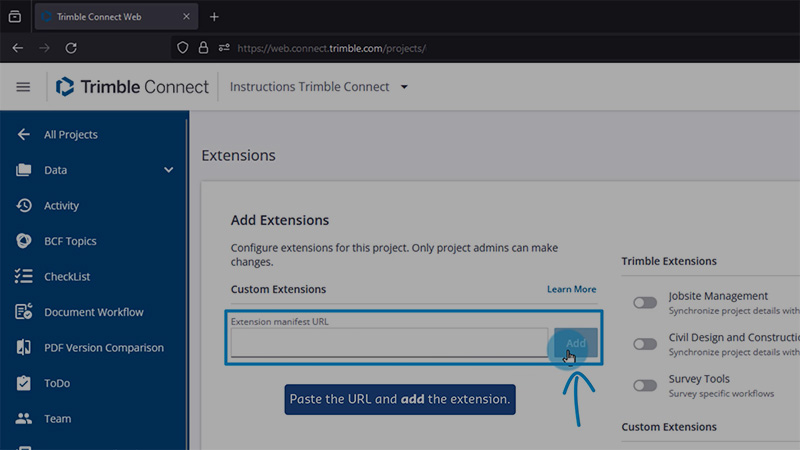This screenshot has width=800, height=450.
Task: Click the ToDo clipboard icon
Action: pyautogui.click(x=23, y=383)
